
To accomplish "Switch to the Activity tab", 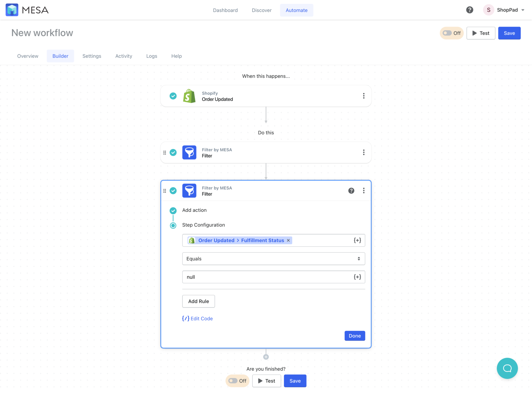I will (x=124, y=56).
